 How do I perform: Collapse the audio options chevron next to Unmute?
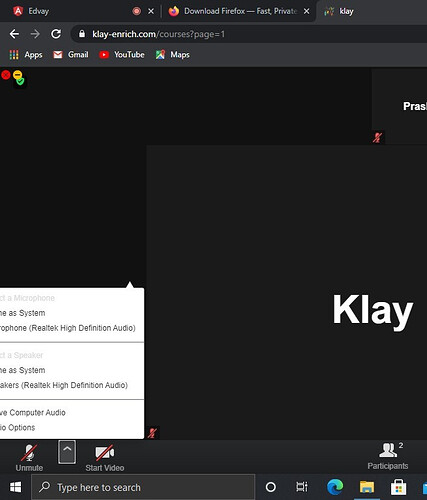point(67,452)
